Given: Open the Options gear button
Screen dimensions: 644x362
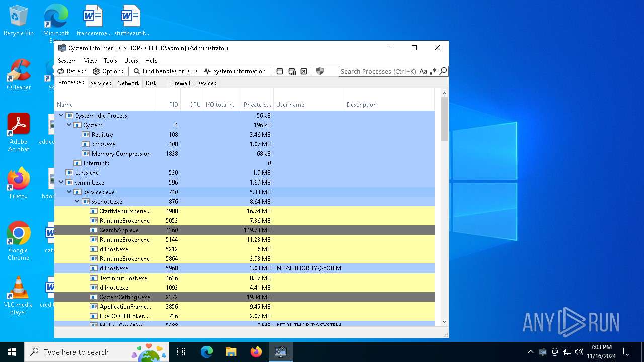Looking at the screenshot, I should pyautogui.click(x=108, y=71).
